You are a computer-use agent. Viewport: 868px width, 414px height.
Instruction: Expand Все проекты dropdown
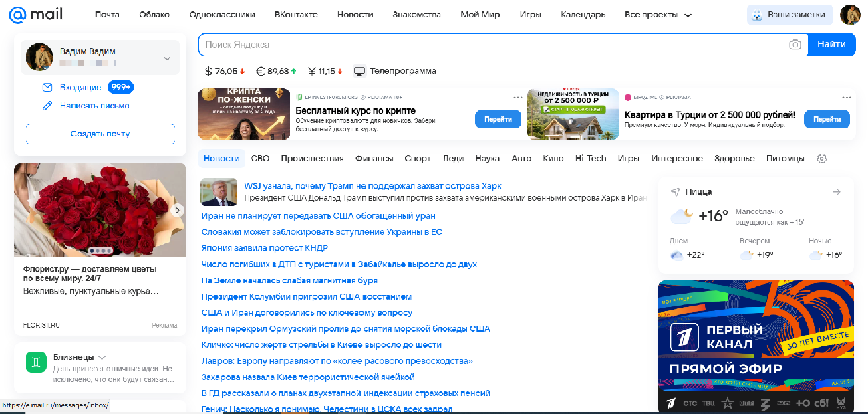pos(658,15)
